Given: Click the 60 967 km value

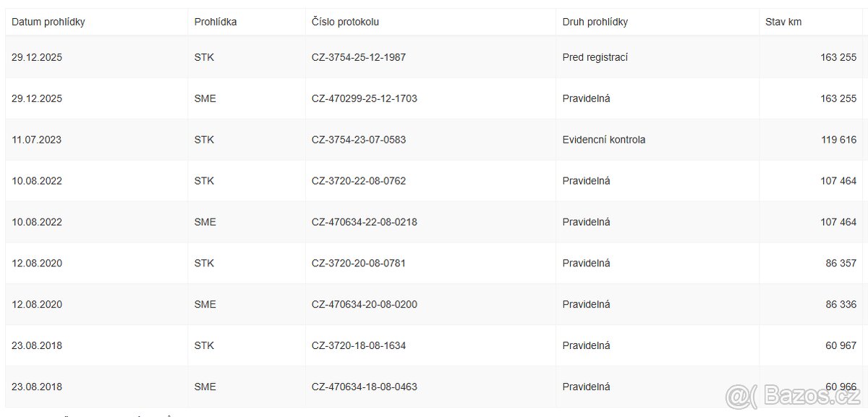Looking at the screenshot, I should [x=841, y=346].
